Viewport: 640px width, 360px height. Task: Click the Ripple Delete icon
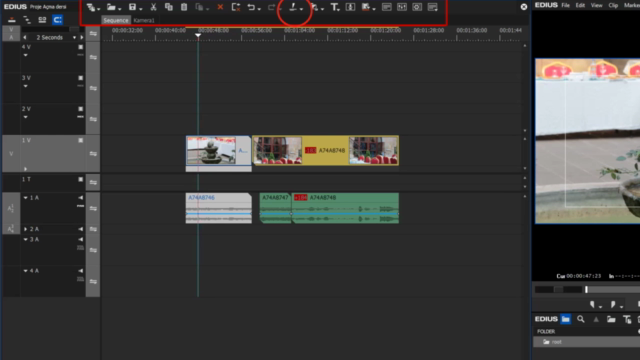(236, 7)
